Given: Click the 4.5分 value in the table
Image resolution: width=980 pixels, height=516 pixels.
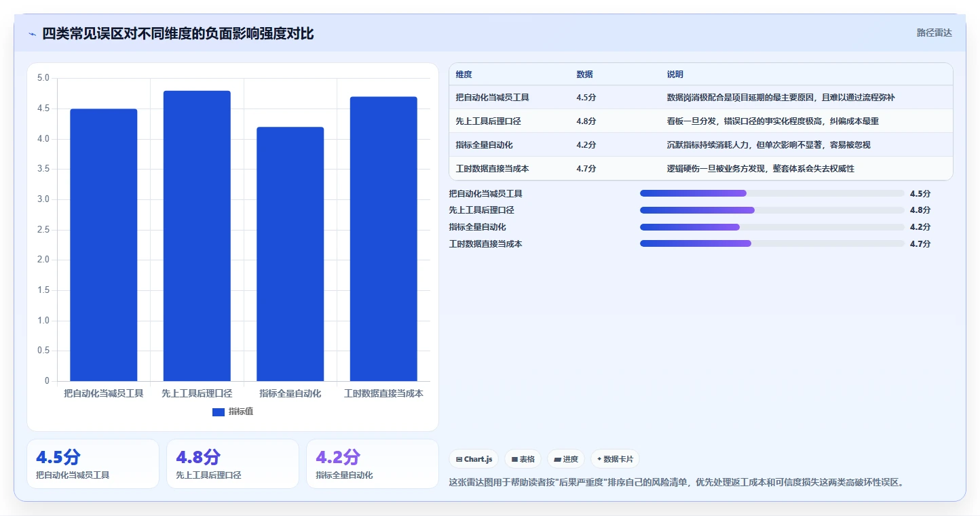Looking at the screenshot, I should click(586, 98).
